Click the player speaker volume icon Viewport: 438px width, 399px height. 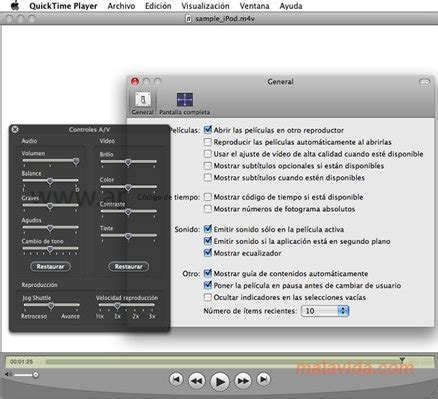[9, 375]
